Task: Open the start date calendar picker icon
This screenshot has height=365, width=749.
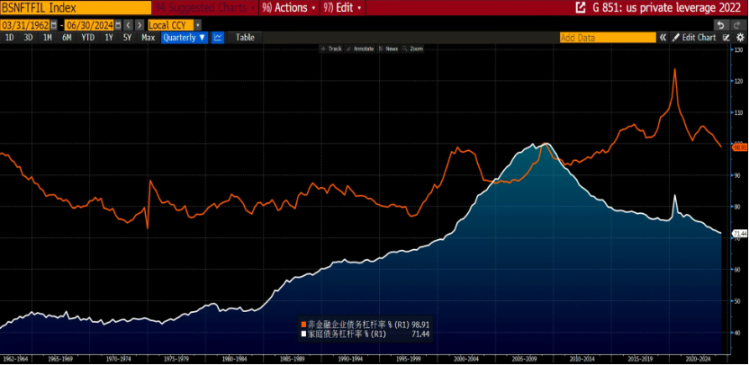Action: (x=54, y=25)
